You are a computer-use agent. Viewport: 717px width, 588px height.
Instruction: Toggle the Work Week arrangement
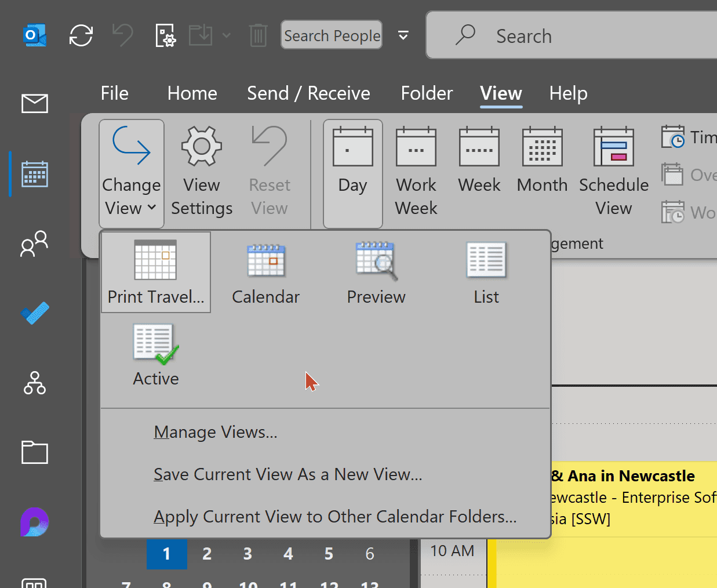pyautogui.click(x=416, y=172)
